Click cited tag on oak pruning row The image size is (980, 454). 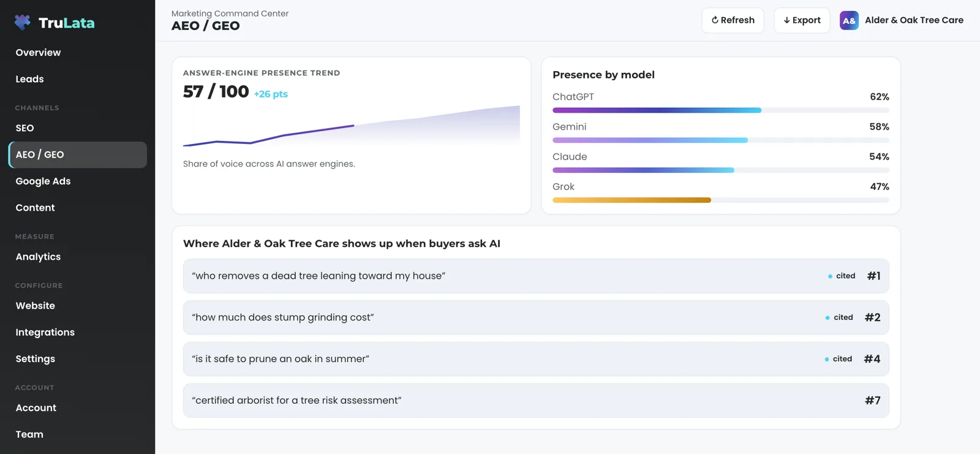(x=839, y=359)
